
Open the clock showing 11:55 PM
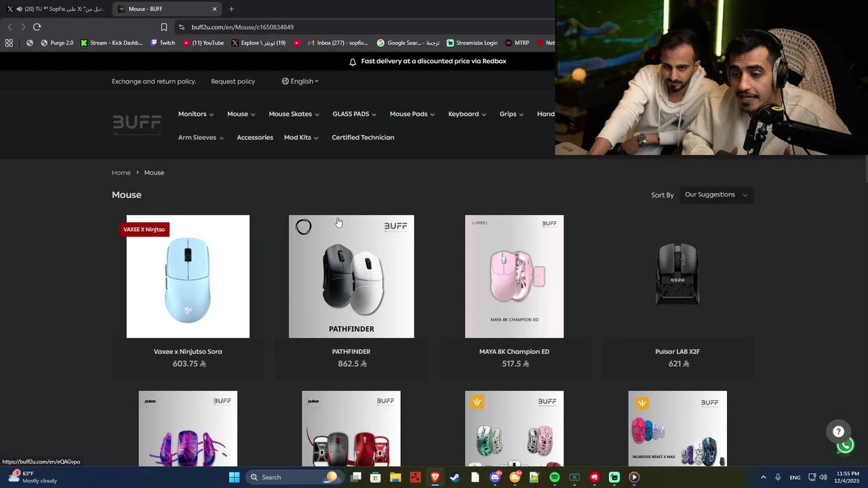tap(848, 477)
